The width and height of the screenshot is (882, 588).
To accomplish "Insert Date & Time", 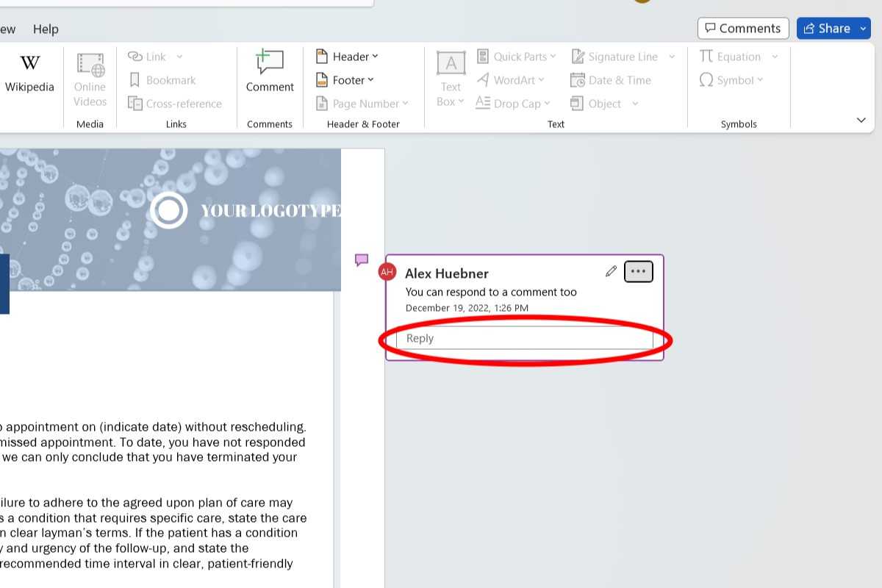I will click(x=612, y=80).
